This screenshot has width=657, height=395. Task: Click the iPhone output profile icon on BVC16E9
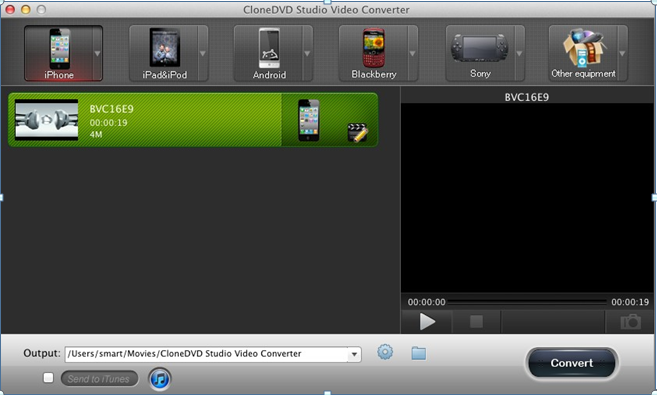[309, 120]
